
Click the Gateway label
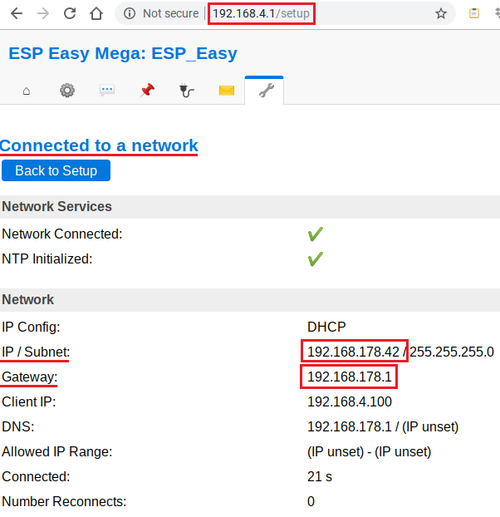pyautogui.click(x=30, y=377)
